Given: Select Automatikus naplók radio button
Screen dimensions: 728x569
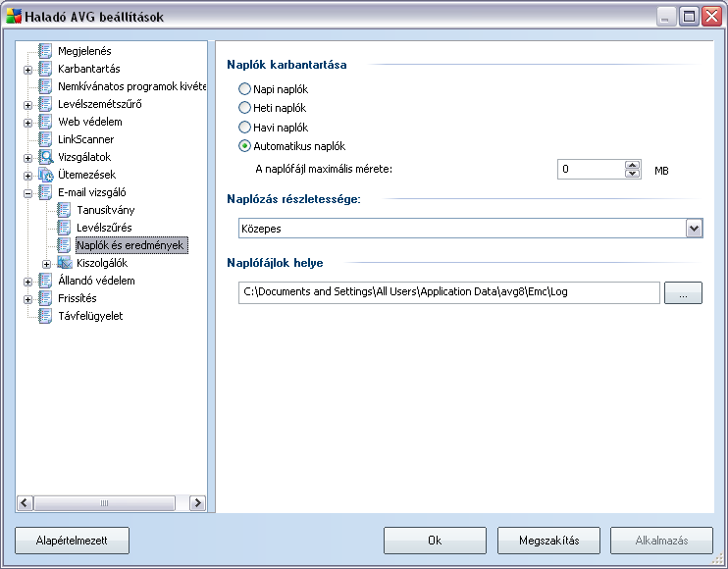Looking at the screenshot, I should coord(244,146).
